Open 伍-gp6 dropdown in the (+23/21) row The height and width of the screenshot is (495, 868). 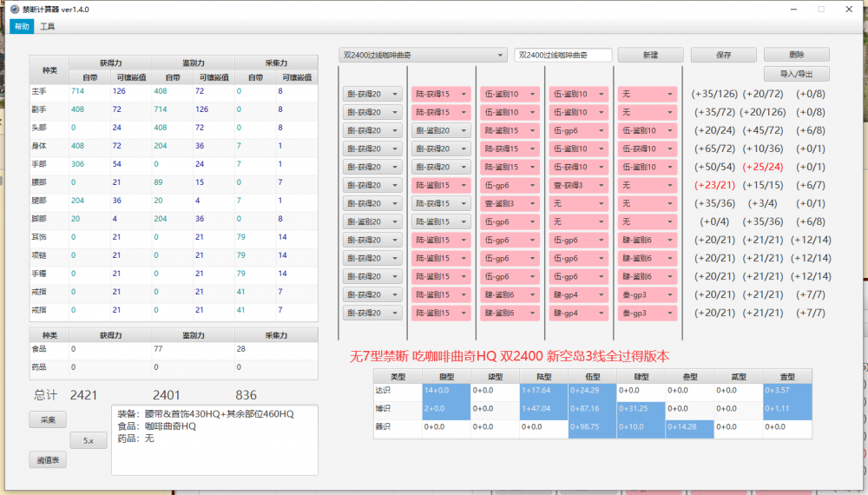(510, 186)
